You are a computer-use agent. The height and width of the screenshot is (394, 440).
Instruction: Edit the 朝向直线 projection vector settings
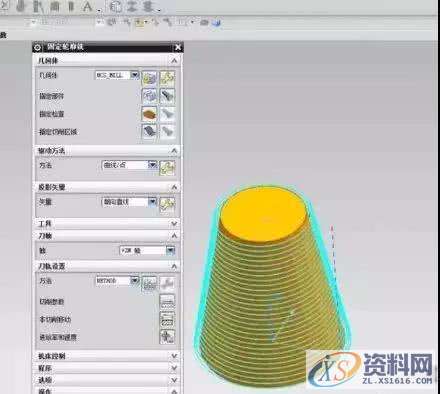pos(167,204)
